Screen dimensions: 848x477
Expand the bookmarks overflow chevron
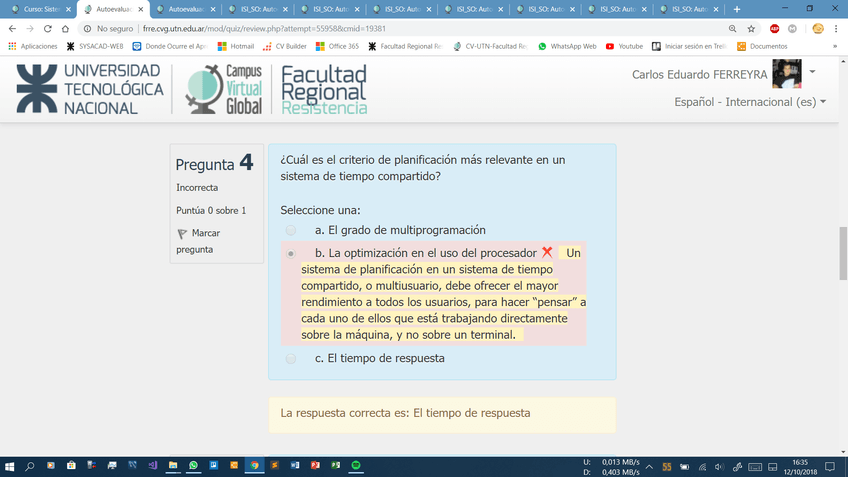834,46
